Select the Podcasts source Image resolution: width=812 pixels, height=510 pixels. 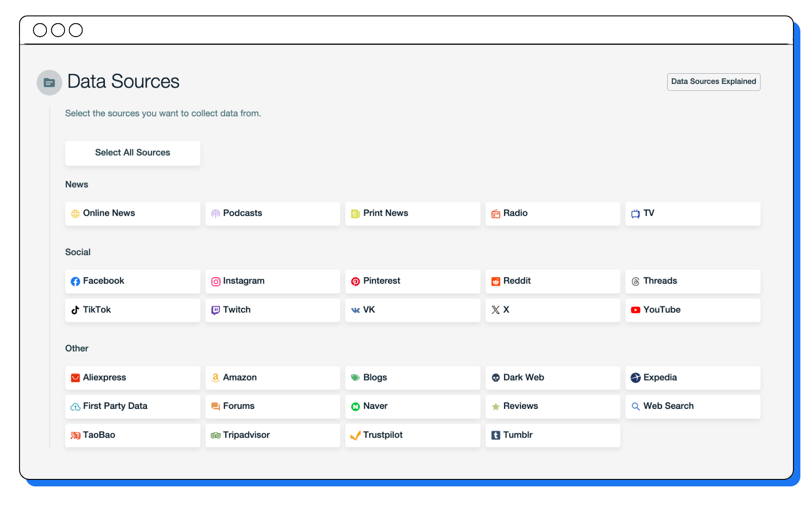272,213
